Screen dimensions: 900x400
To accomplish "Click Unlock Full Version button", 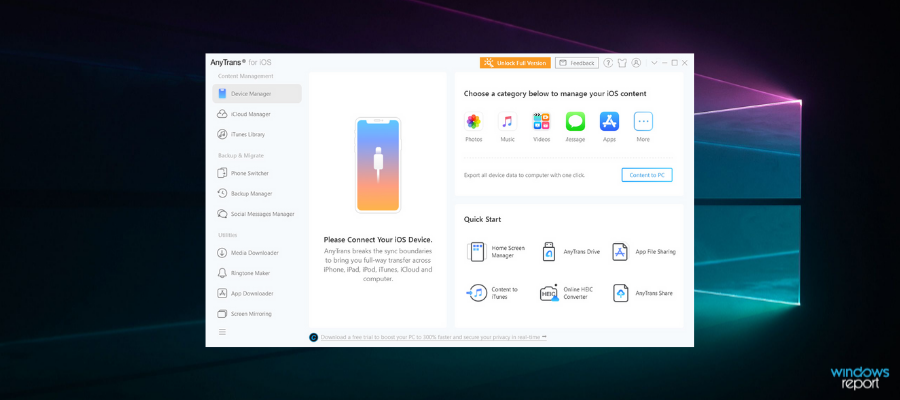I will 515,63.
